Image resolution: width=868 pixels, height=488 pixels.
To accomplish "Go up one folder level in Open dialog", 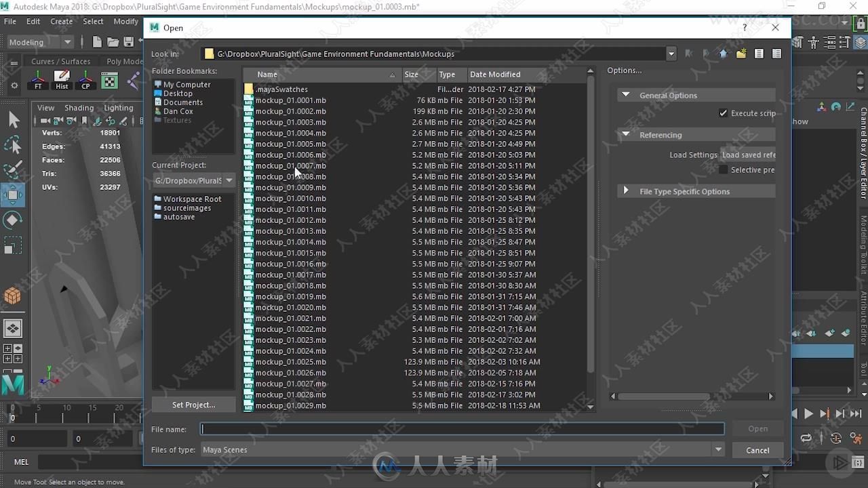I will [723, 54].
